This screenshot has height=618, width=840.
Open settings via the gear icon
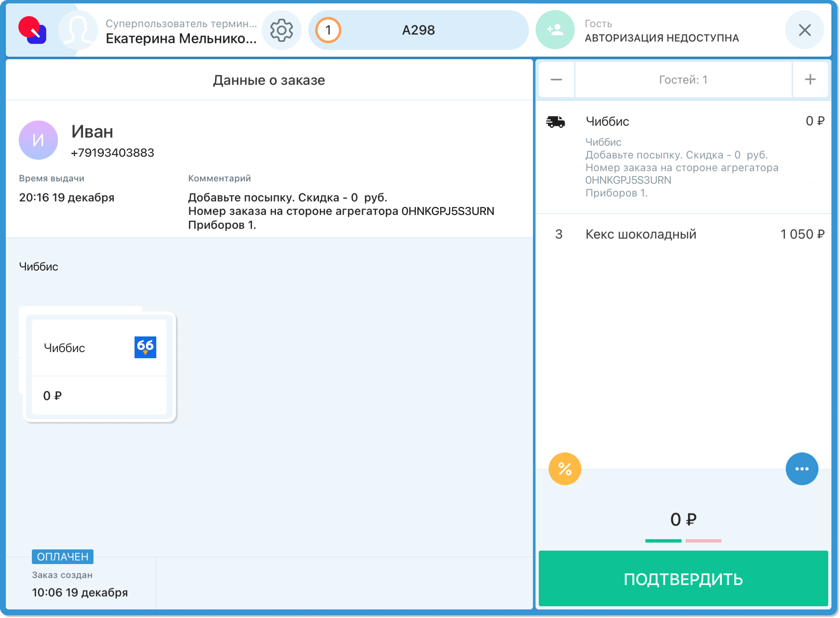coord(282,30)
